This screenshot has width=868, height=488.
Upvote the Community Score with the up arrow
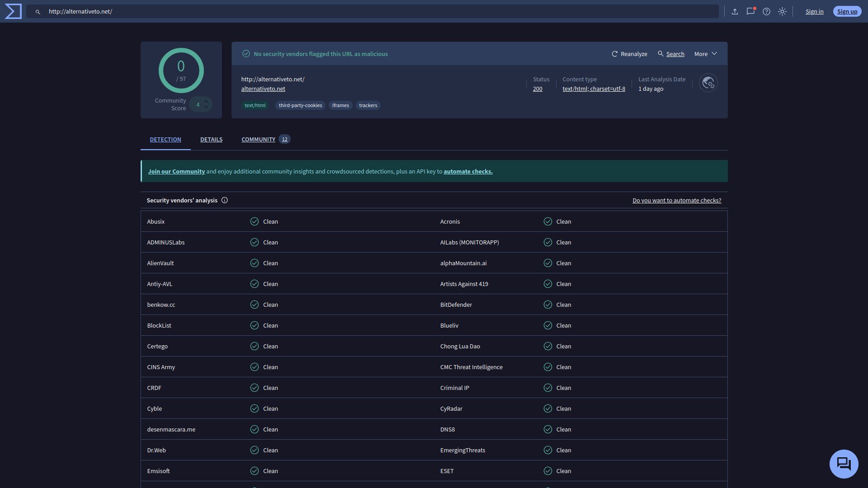(206, 101)
